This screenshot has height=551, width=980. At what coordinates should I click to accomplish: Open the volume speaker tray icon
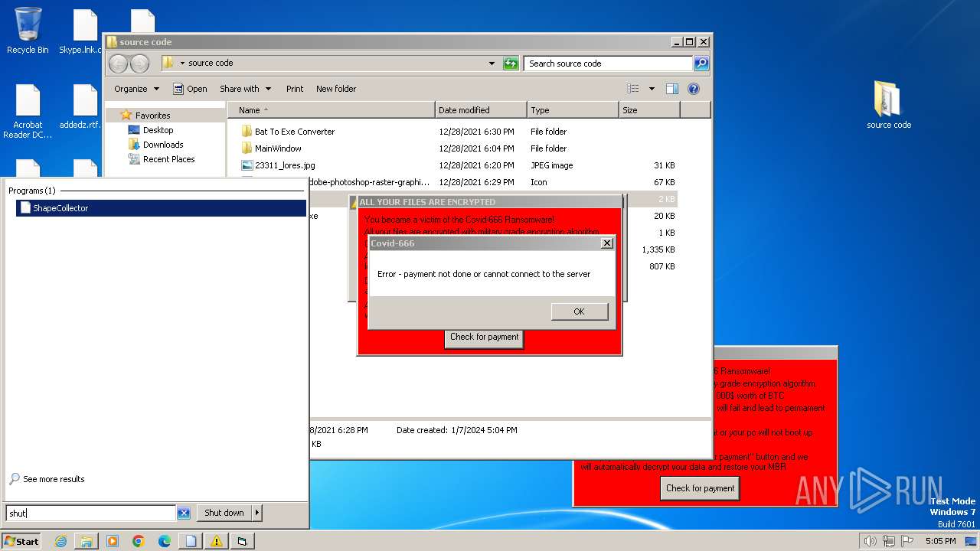pos(870,541)
